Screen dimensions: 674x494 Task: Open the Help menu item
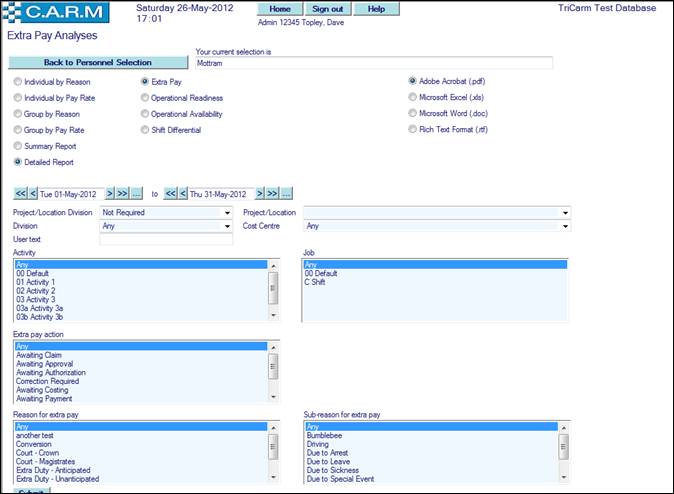[376, 8]
